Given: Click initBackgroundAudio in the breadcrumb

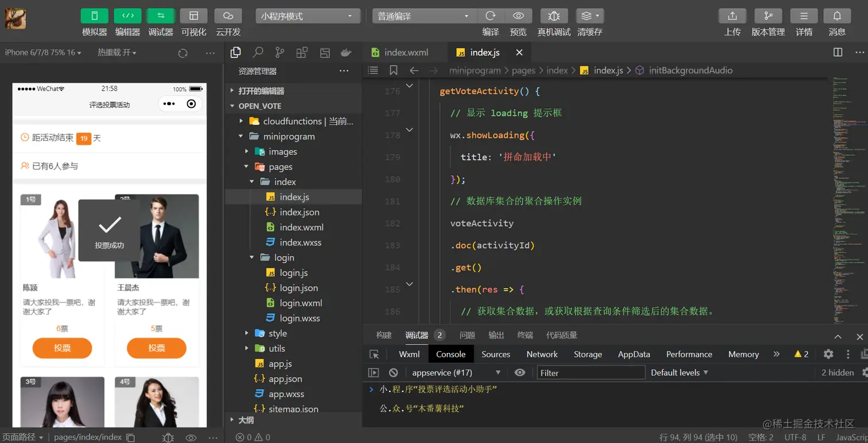Looking at the screenshot, I should click(691, 70).
